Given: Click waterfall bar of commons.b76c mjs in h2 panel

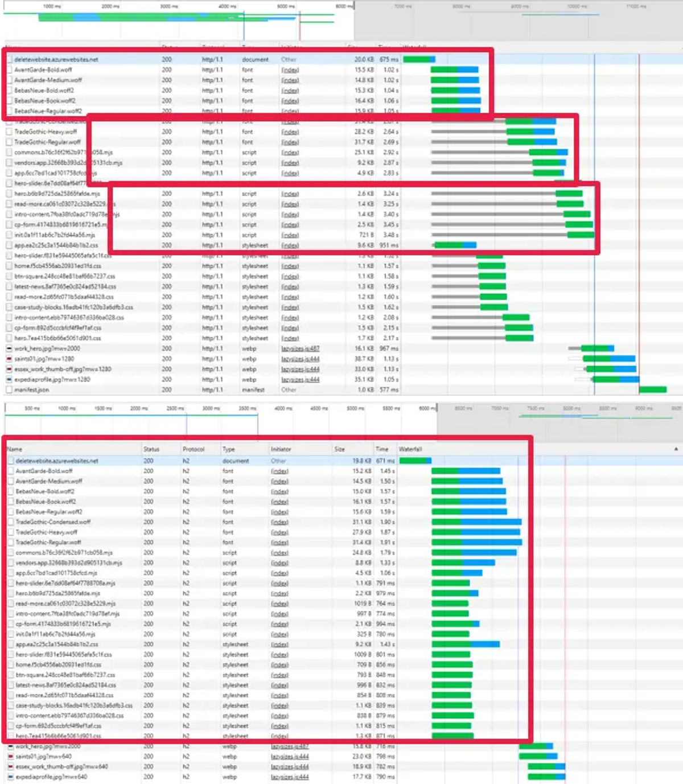Looking at the screenshot, I should click(x=474, y=552).
